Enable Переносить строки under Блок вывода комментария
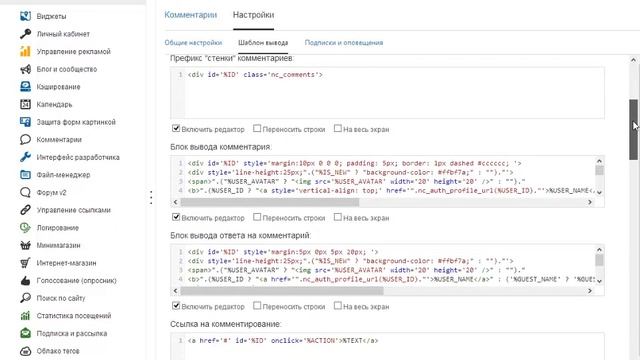640x360 pixels. pos(257,217)
